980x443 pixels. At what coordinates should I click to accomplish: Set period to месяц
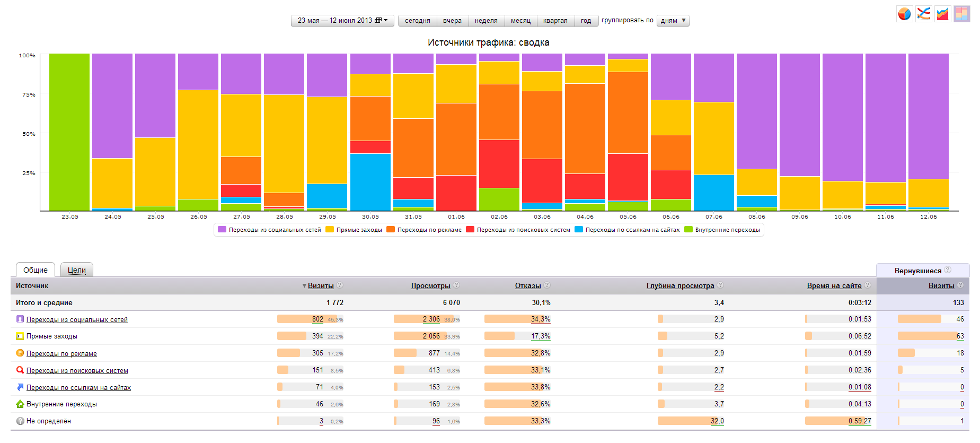click(x=520, y=21)
